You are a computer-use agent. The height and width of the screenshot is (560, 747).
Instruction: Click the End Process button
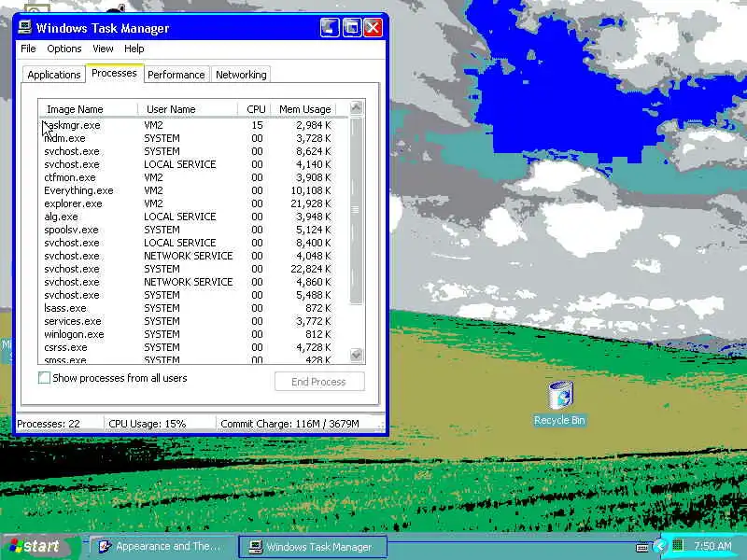point(319,382)
